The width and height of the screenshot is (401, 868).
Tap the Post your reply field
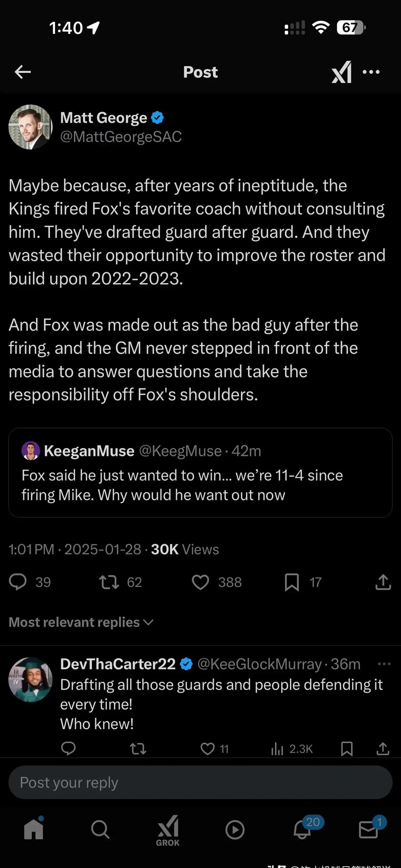pyautogui.click(x=200, y=782)
